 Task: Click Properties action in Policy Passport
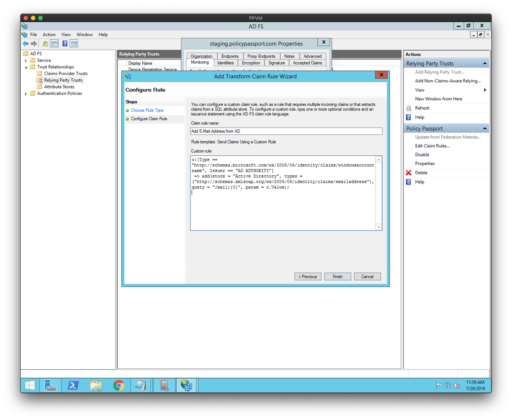(x=425, y=164)
